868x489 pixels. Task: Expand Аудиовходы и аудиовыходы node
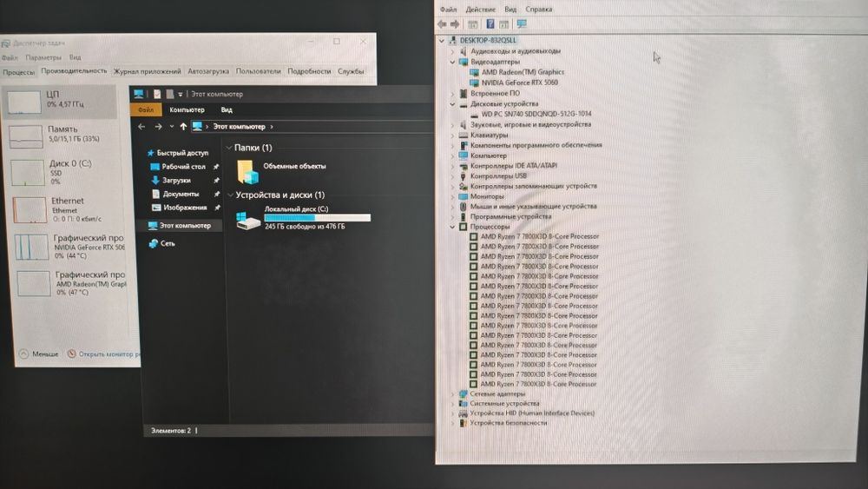[x=452, y=51]
